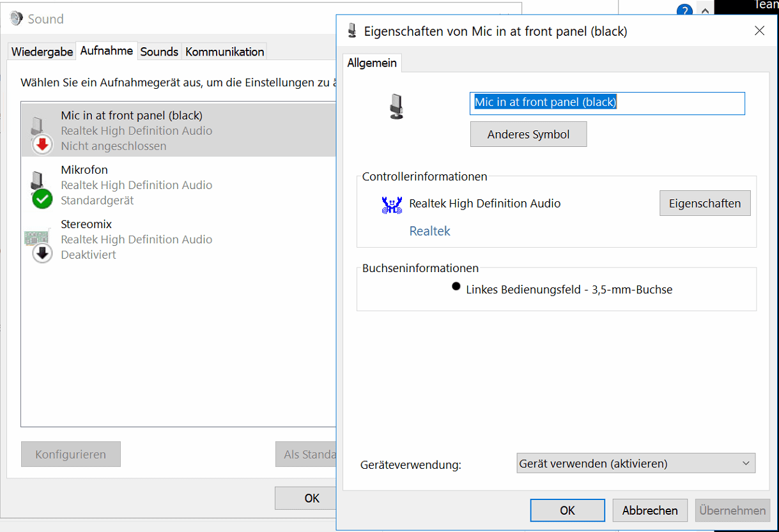Click the blue help icon behind the dialogs
Viewport: 779px width, 532px height.
coord(684,11)
